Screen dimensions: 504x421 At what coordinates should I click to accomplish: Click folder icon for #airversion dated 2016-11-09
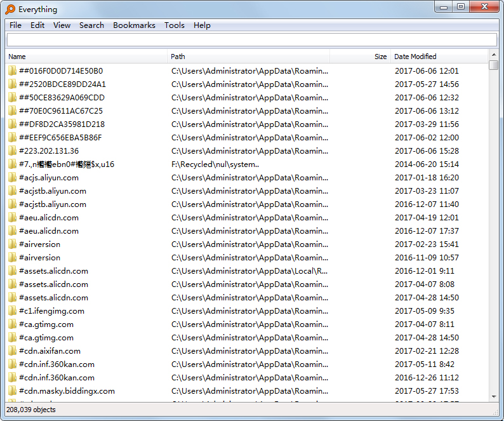pyautogui.click(x=12, y=258)
